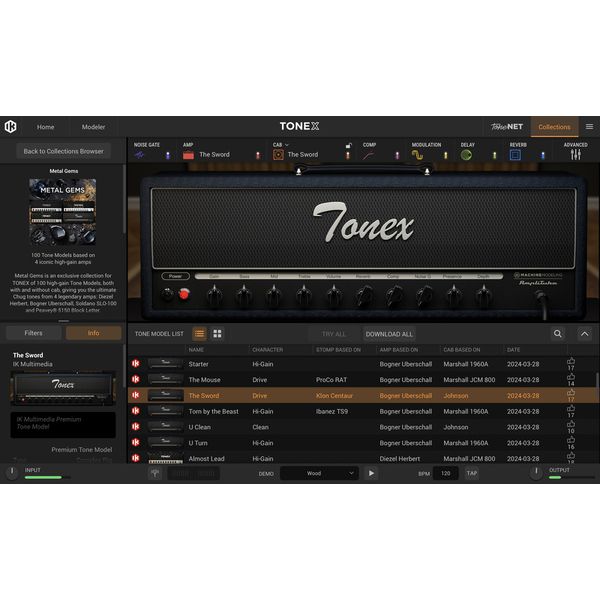Click the search magnifier icon
The image size is (600, 600).
coord(558,334)
